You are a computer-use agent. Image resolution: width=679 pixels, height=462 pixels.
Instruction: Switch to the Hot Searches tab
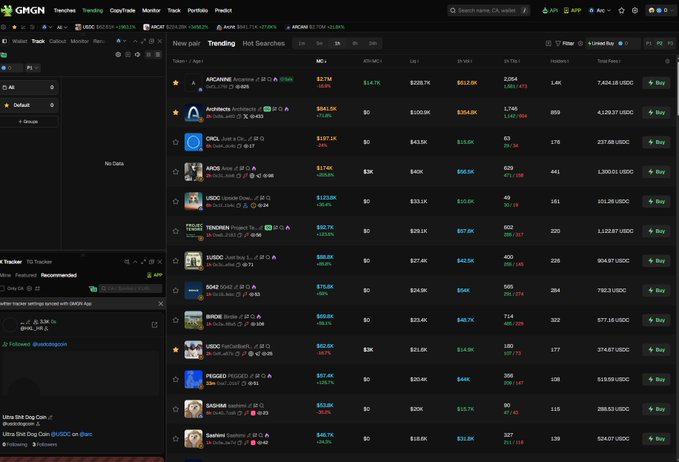(x=264, y=43)
